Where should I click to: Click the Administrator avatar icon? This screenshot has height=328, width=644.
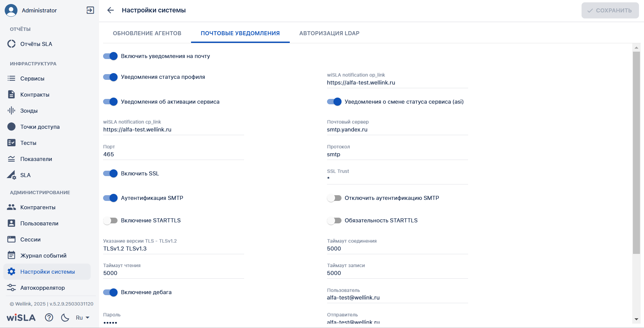click(11, 10)
